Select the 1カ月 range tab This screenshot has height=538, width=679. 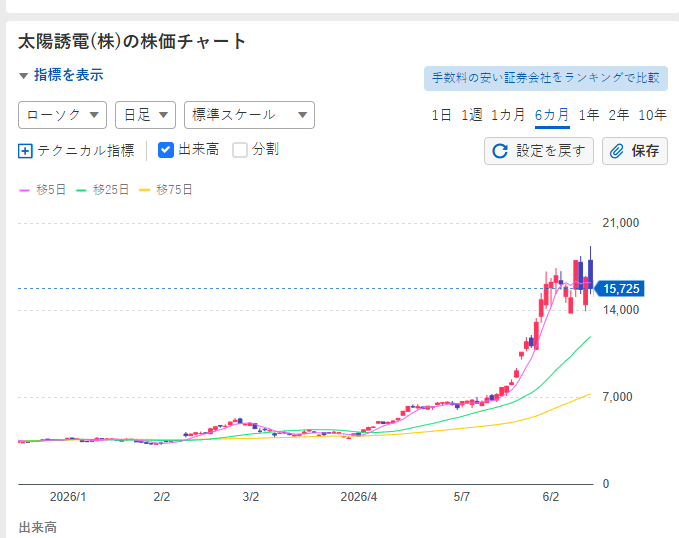[508, 115]
